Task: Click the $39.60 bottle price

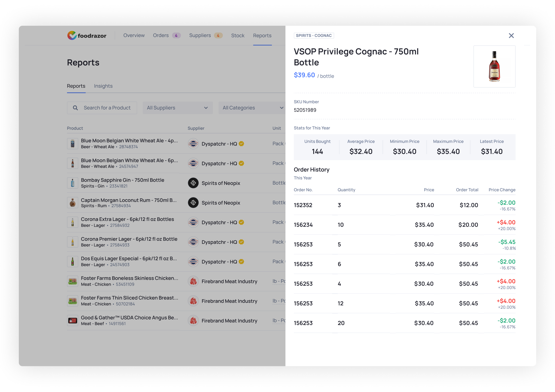Action: (x=304, y=75)
